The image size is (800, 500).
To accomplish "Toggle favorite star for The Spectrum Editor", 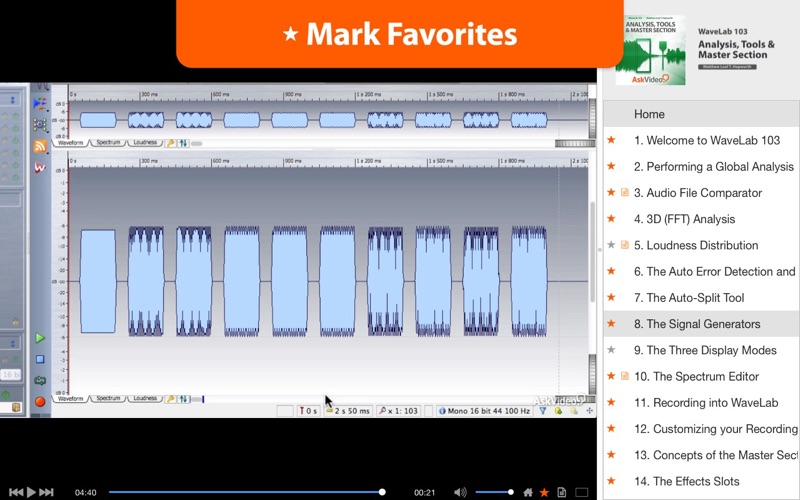I will click(x=611, y=376).
